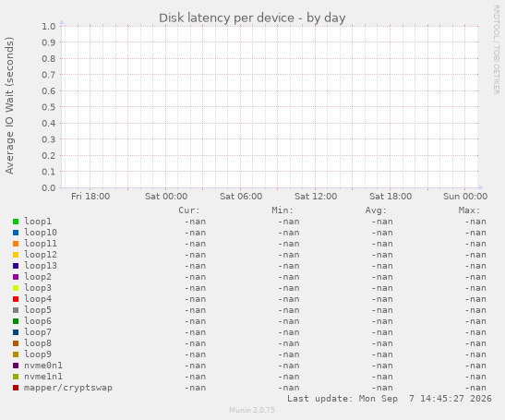Image resolution: width=505 pixels, height=420 pixels.
Task: Select the loop8 legend label
Action: click(38, 343)
